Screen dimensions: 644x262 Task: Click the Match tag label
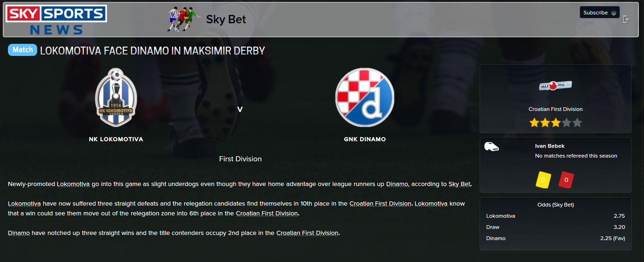tap(22, 50)
